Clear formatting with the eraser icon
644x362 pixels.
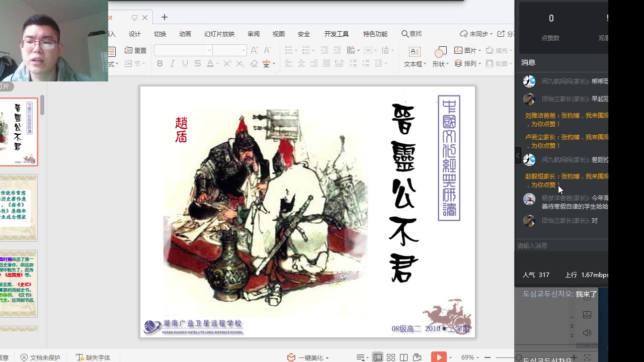click(254, 63)
